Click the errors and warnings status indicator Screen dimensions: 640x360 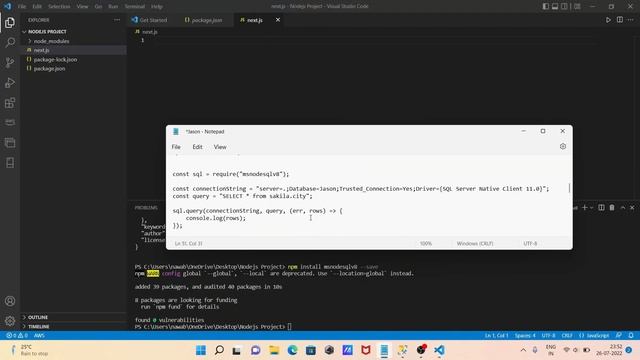pos(17,335)
